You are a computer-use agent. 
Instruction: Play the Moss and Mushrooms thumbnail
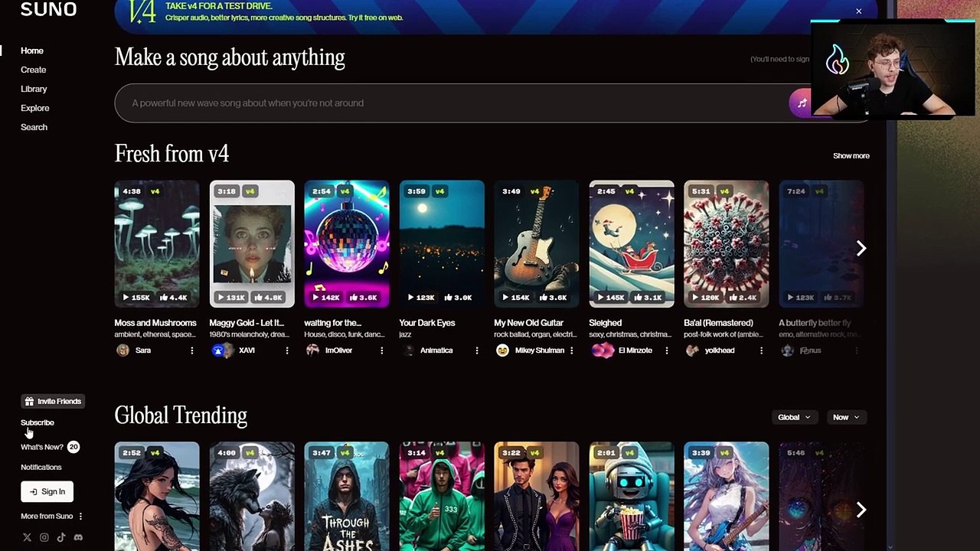(157, 244)
